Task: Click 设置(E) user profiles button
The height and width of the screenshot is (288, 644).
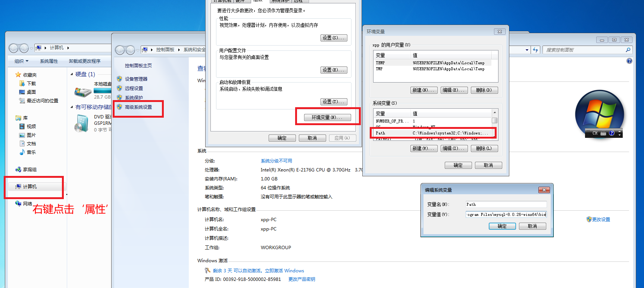Action: coord(334,70)
